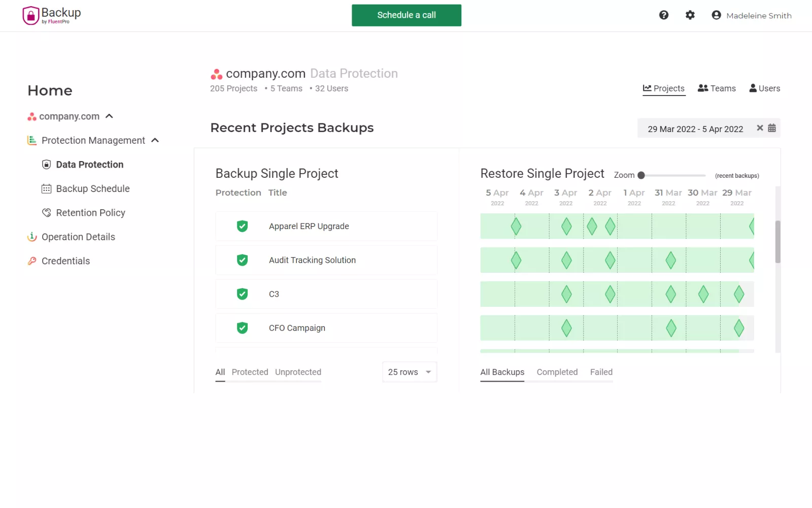
Task: Toggle protection shield for CFO Campaign
Action: coord(243,328)
